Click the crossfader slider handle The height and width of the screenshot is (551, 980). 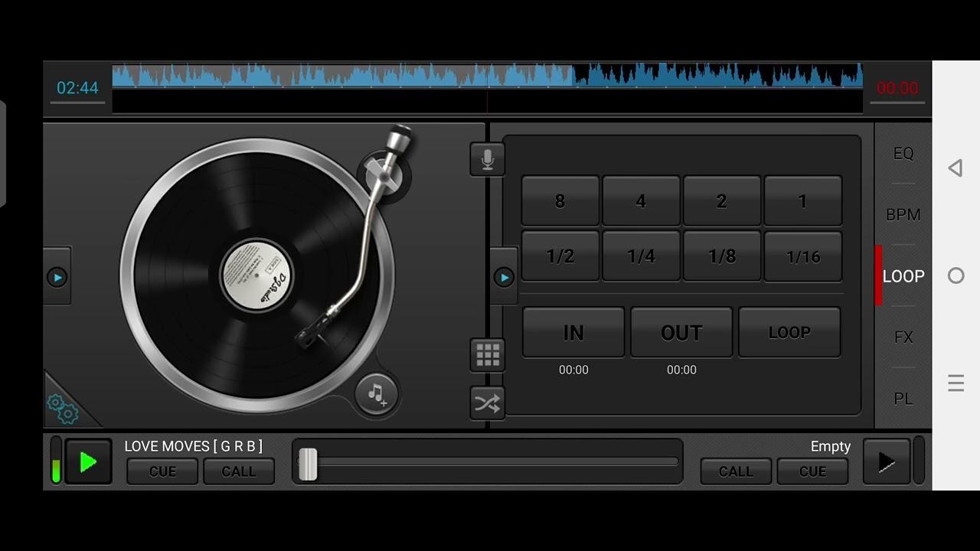point(308,465)
